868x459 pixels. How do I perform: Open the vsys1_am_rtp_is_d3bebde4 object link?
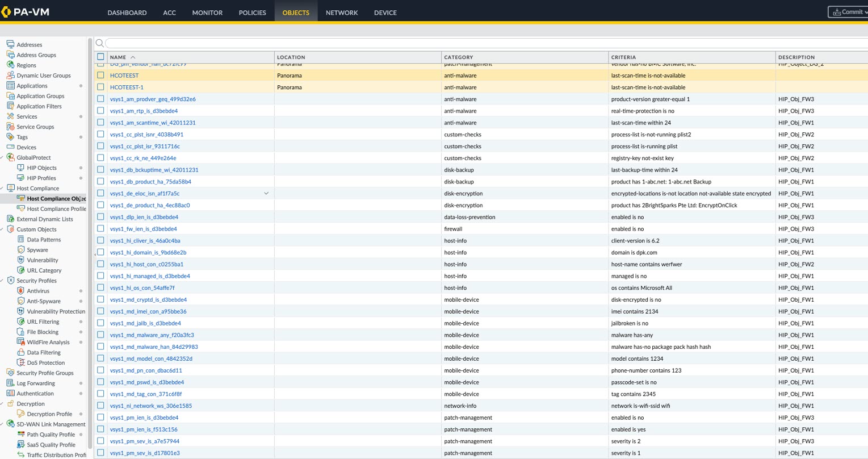(144, 111)
